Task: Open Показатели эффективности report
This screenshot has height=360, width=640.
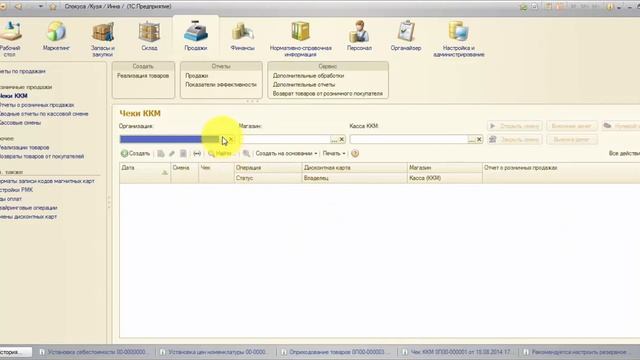Action: coord(221,85)
